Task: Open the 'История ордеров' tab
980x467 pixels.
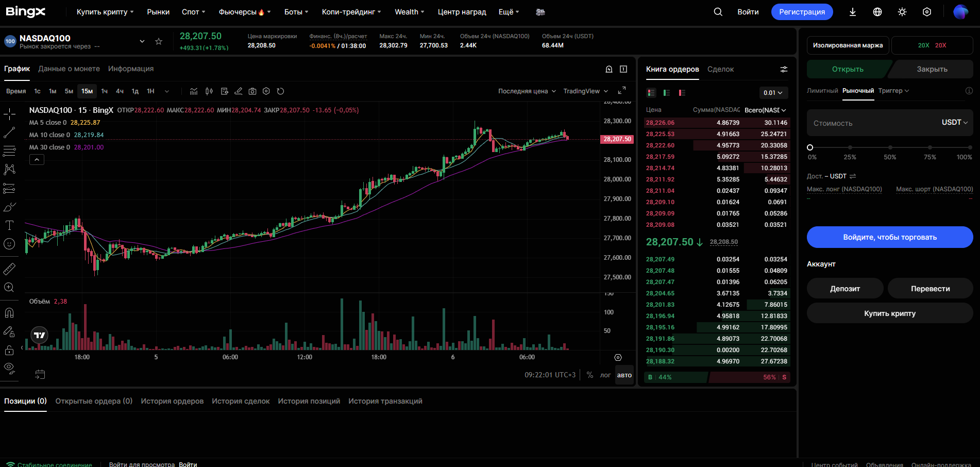Action: (172, 401)
